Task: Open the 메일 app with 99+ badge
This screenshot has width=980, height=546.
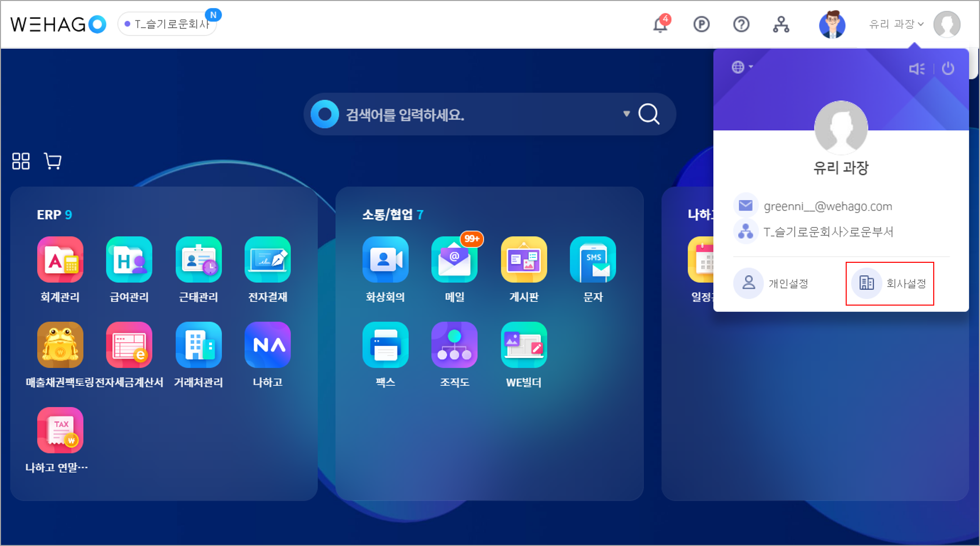Action: tap(455, 260)
